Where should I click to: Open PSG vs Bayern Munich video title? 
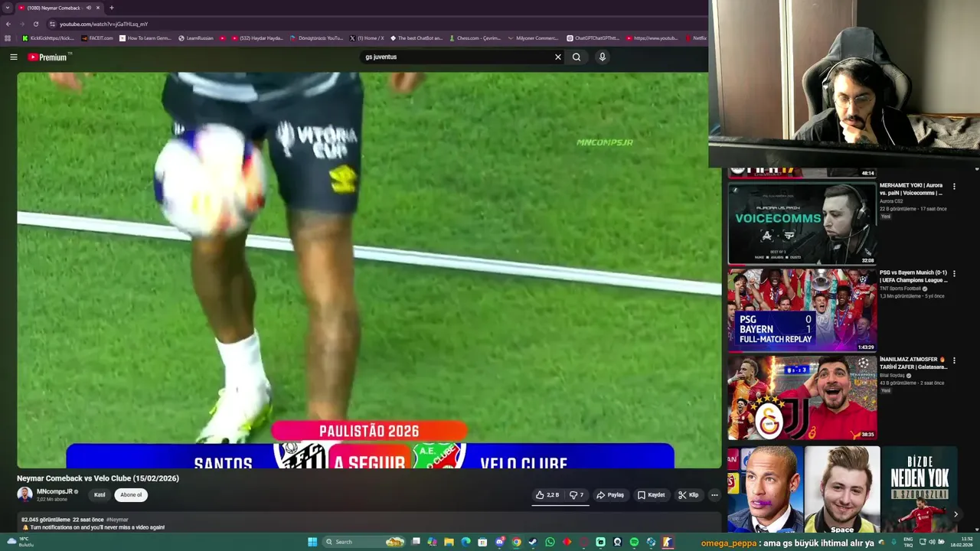[x=913, y=276]
